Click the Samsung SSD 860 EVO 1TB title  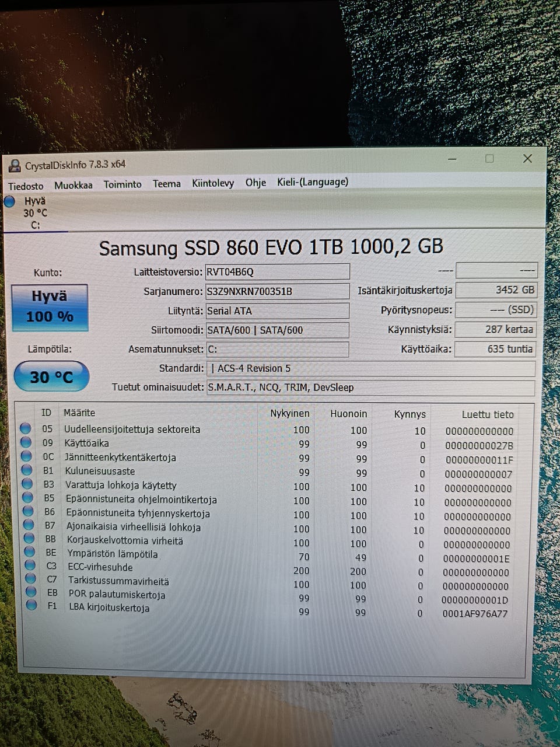271,247
